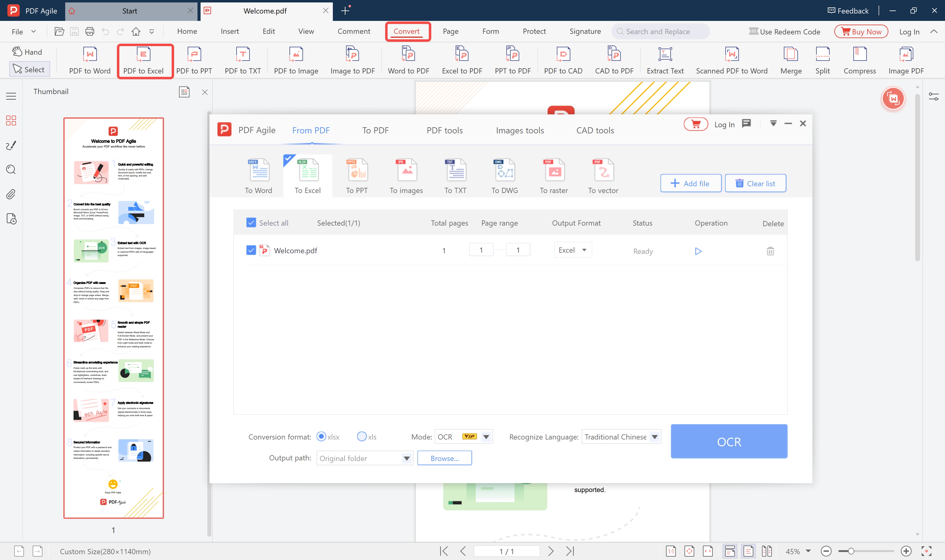Collapse the ribbon with chevron
Screen dimensions: 945x560
point(934,31)
